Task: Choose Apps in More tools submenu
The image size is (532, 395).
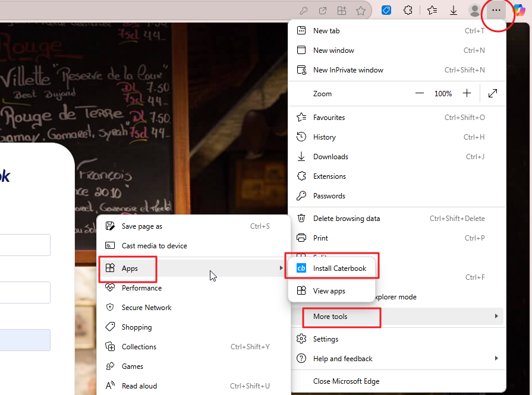Action: pyautogui.click(x=193, y=268)
